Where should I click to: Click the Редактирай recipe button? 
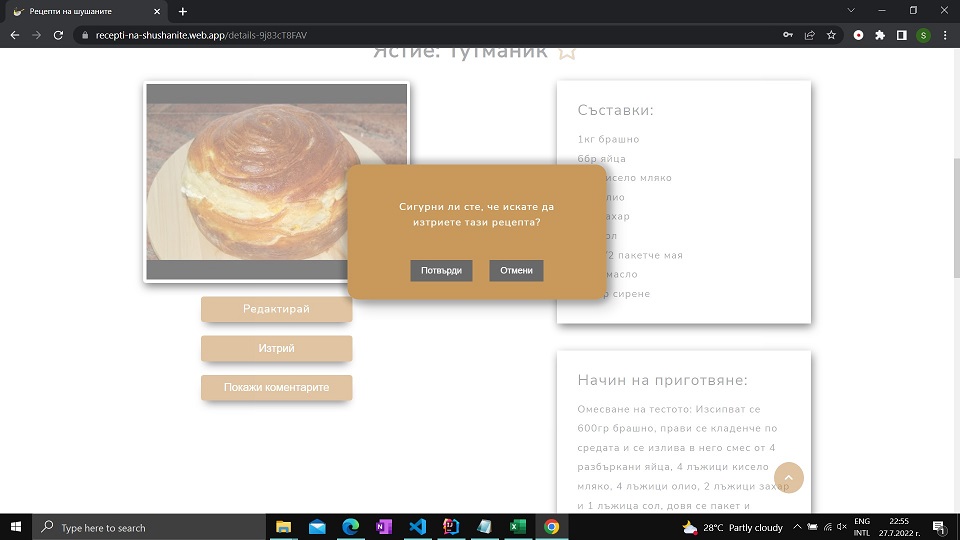point(276,309)
